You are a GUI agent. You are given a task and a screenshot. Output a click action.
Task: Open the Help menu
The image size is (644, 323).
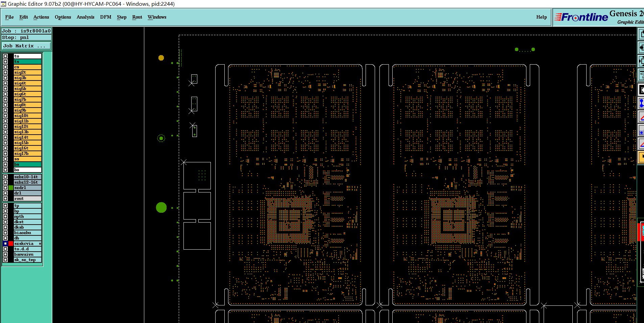pos(541,17)
